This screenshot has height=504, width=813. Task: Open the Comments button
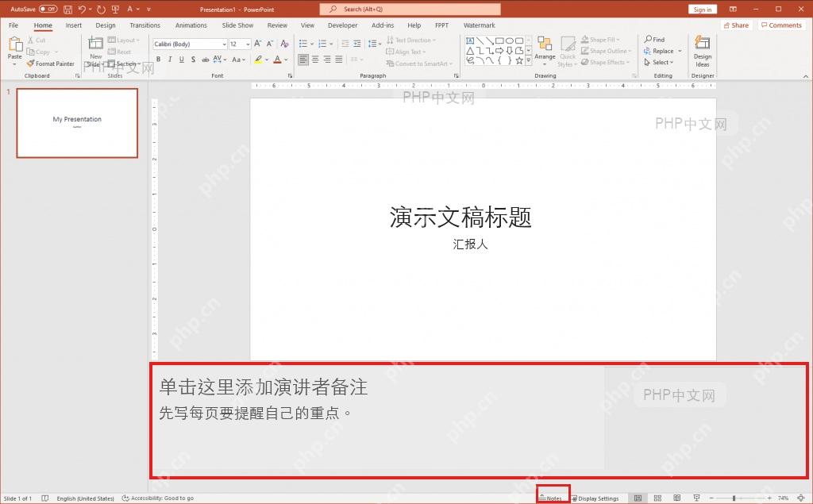pyautogui.click(x=781, y=25)
